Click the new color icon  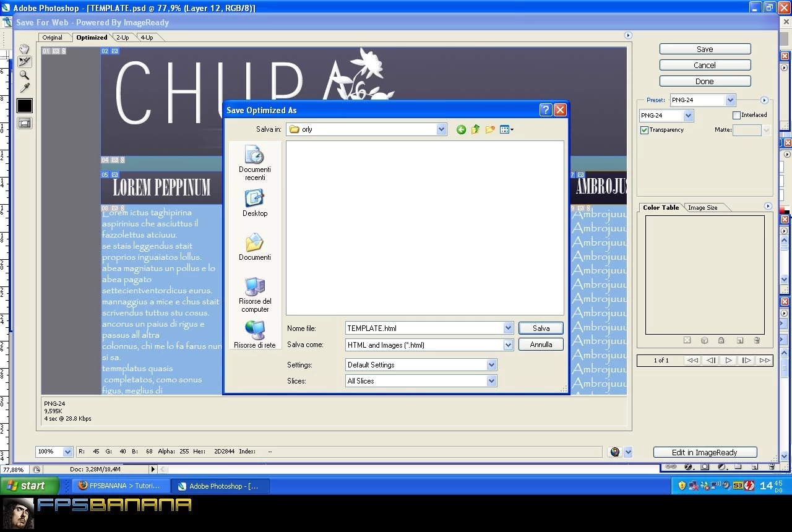[x=739, y=340]
